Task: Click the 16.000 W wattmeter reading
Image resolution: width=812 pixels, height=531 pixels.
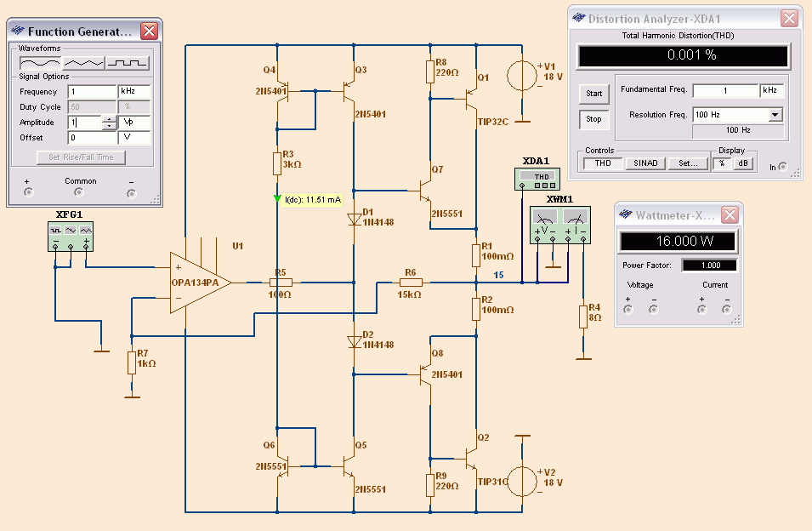Action: [678, 241]
